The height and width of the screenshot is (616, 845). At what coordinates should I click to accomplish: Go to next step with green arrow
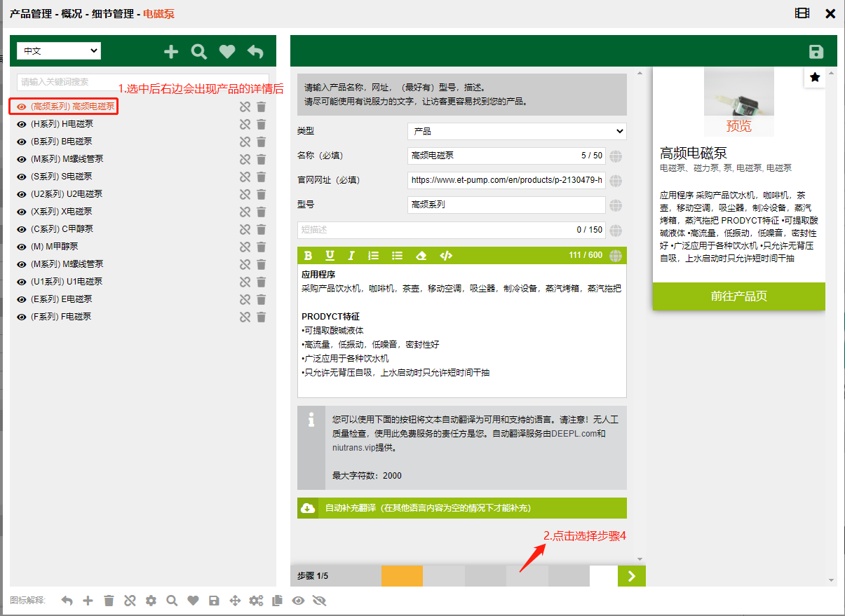click(631, 576)
